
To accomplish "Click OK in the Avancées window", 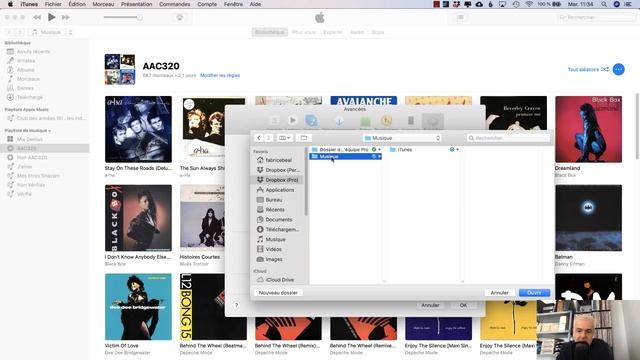I will click(463, 305).
